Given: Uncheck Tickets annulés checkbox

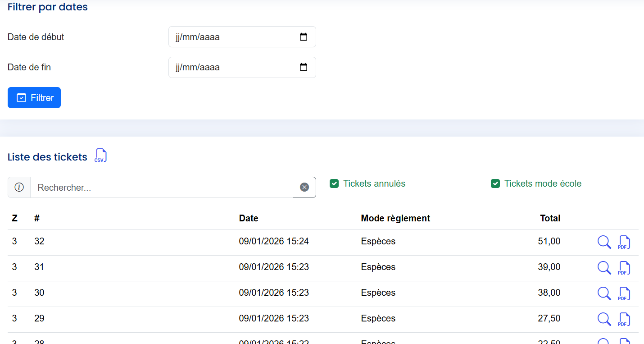Looking at the screenshot, I should (x=334, y=183).
